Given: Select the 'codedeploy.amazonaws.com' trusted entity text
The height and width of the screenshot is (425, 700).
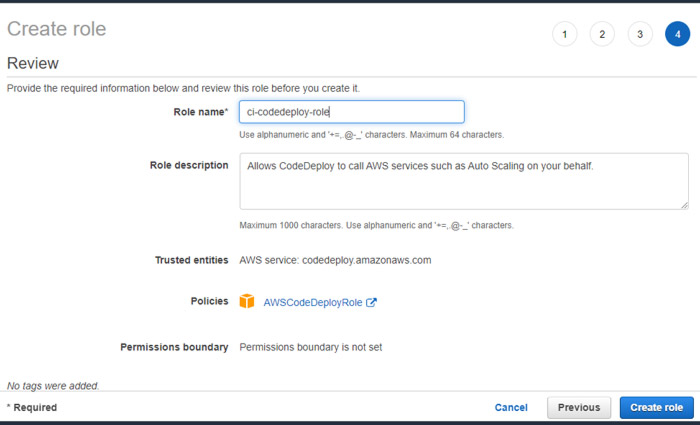Looking at the screenshot, I should pyautogui.click(x=367, y=260).
